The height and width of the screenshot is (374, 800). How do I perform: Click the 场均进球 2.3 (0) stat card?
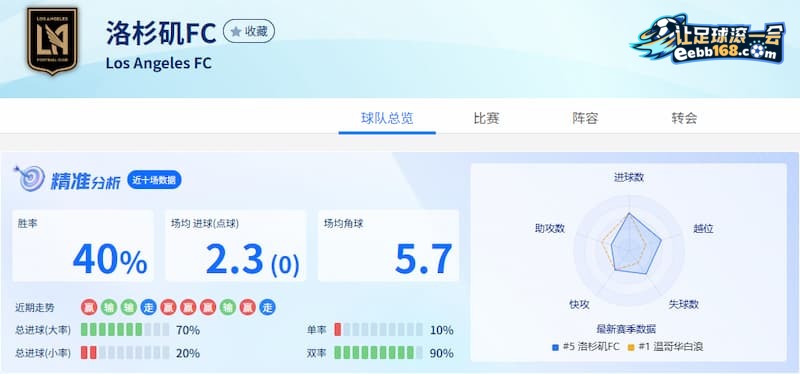click(236, 245)
